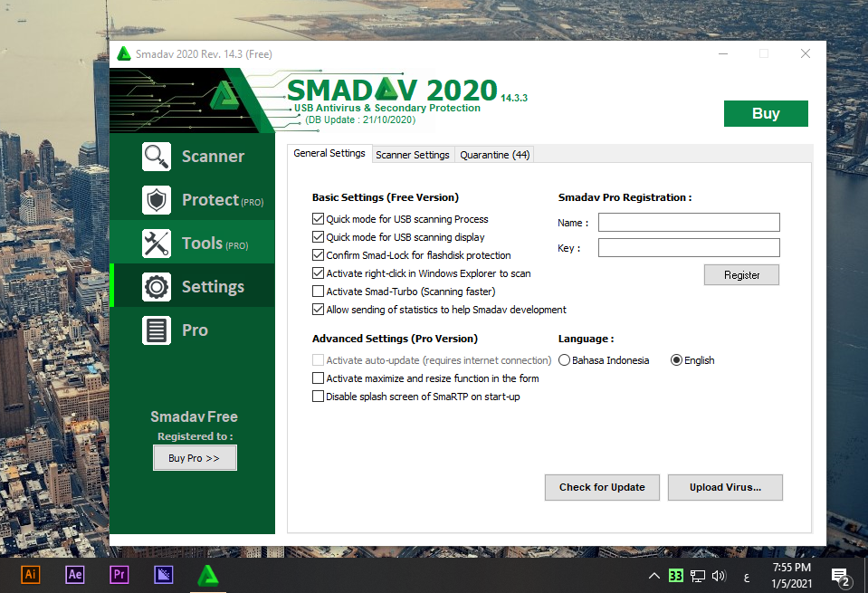The height and width of the screenshot is (593, 868).
Task: Open the Pro document list icon
Action: pos(156,330)
